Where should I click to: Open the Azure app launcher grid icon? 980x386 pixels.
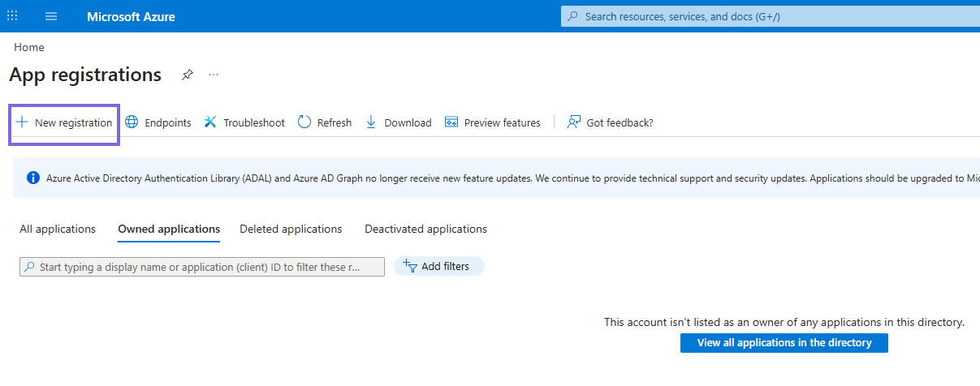point(12,16)
